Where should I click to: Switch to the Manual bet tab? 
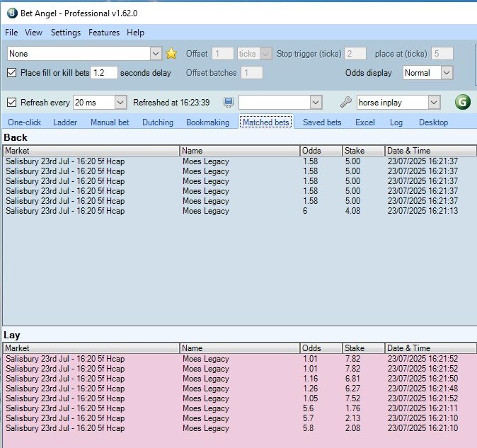(x=110, y=122)
